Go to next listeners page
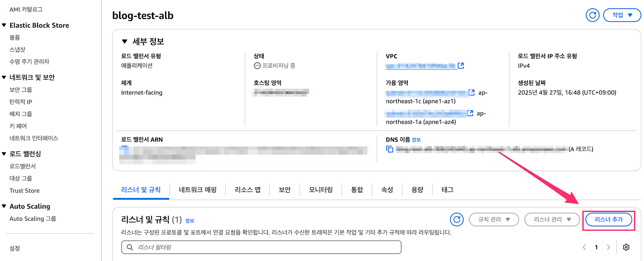 point(608,247)
